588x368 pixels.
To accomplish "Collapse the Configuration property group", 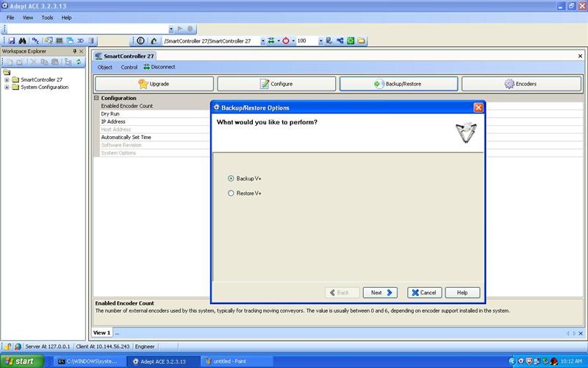I will (x=96, y=98).
